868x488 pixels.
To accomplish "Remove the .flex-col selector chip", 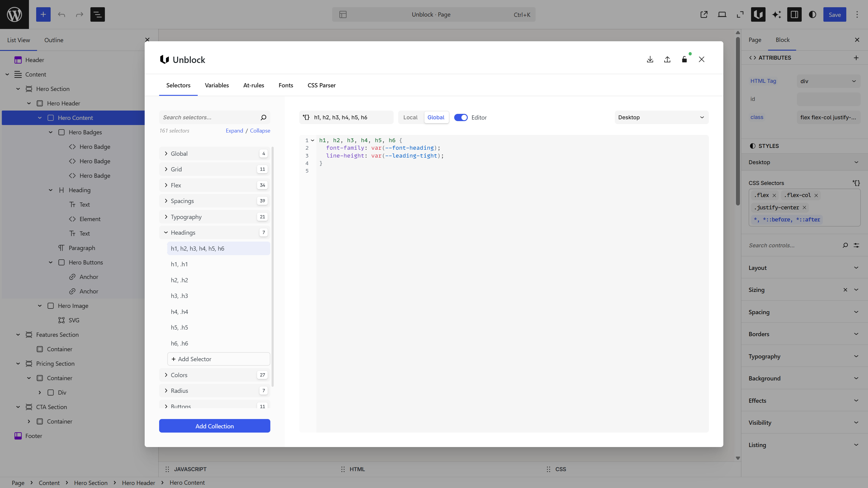I will (816, 195).
